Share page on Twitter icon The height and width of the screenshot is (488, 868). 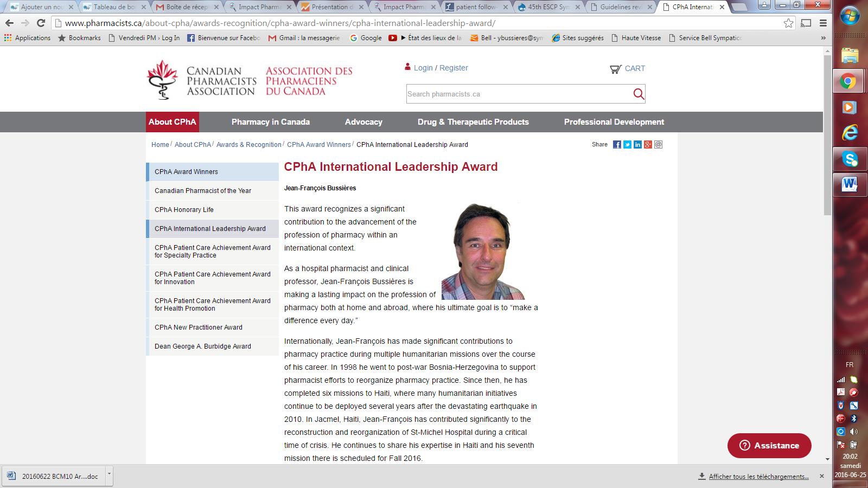tap(627, 145)
